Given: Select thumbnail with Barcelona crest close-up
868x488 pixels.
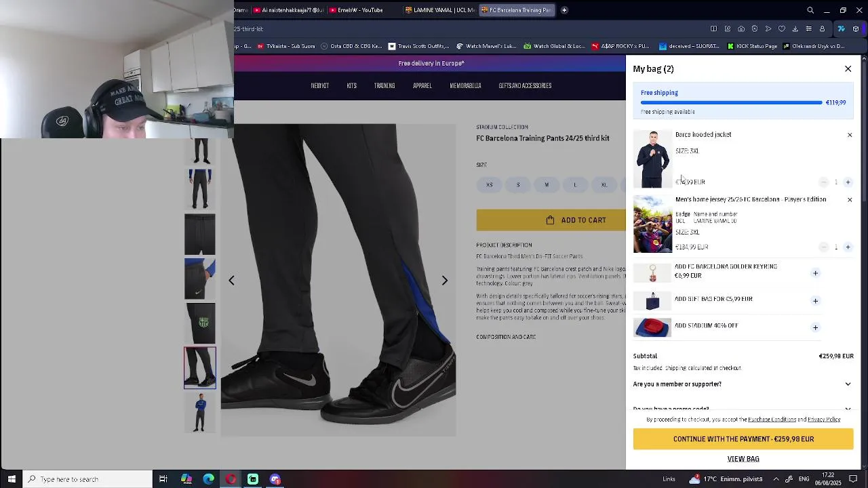Looking at the screenshot, I should click(x=200, y=323).
